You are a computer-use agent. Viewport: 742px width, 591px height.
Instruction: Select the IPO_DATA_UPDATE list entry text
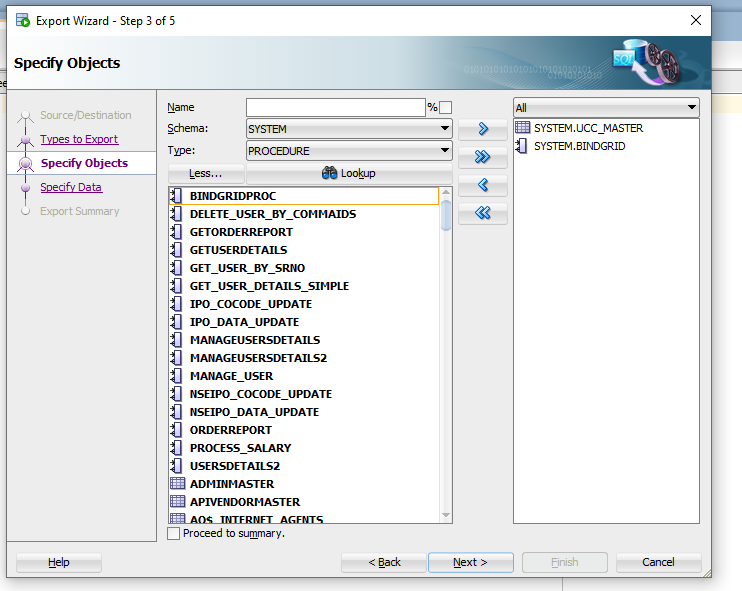[244, 322]
